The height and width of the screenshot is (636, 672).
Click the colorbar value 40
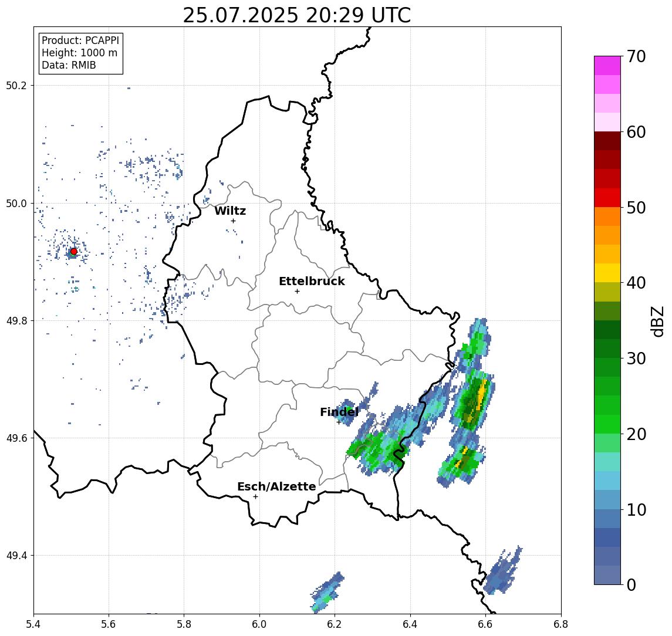(636, 283)
